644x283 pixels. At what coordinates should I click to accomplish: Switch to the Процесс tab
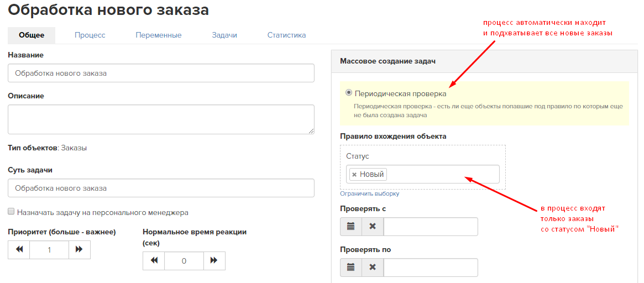click(90, 35)
